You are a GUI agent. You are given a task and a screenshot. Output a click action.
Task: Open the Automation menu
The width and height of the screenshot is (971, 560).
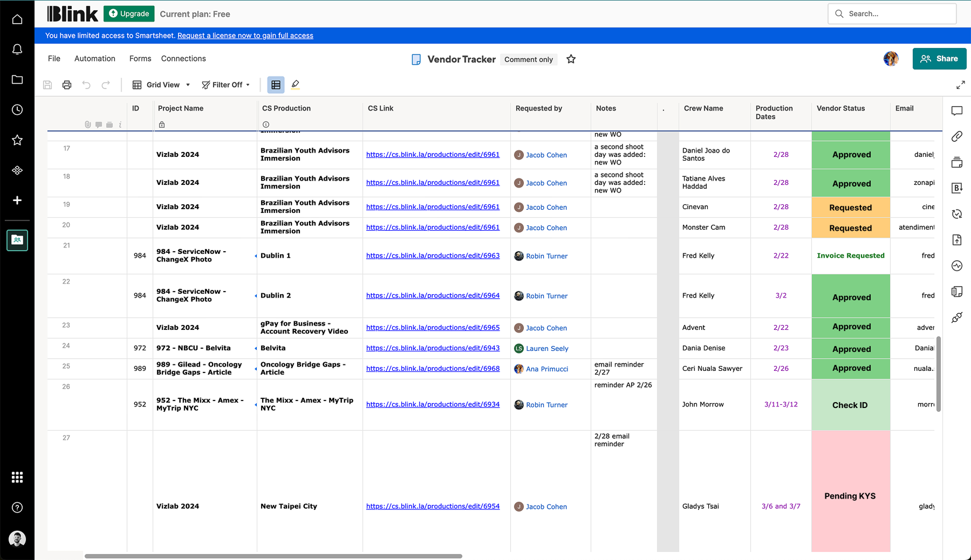pos(95,59)
